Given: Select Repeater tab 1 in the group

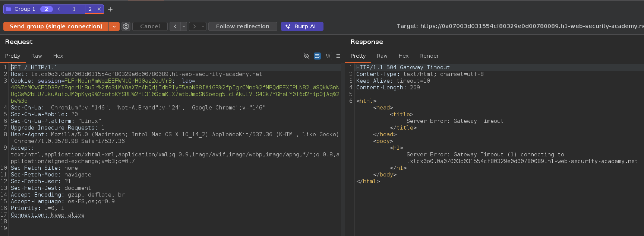Looking at the screenshot, I should 74,9.
